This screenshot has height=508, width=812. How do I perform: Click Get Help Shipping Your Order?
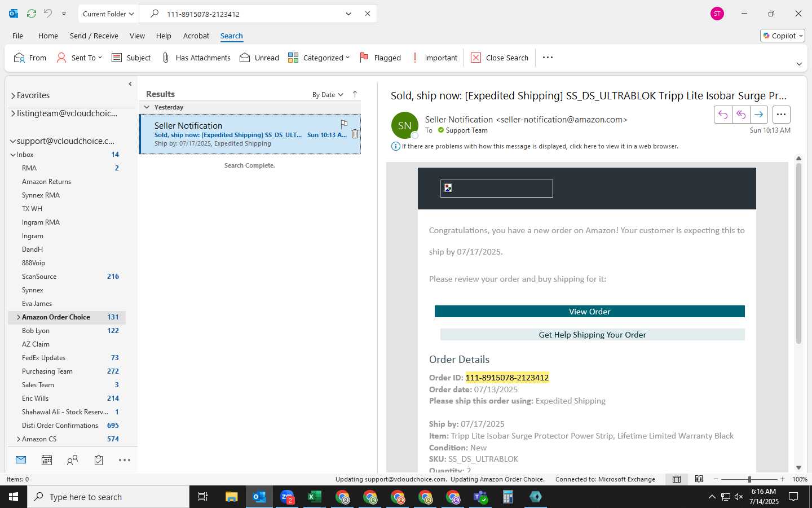[593, 335]
